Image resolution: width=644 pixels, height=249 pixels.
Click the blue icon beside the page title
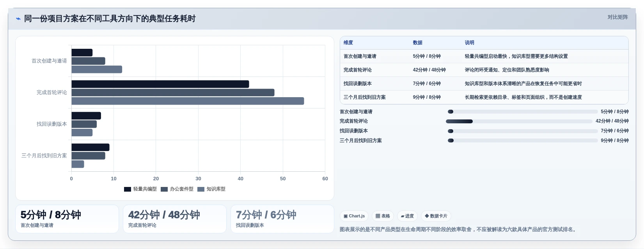point(18,19)
